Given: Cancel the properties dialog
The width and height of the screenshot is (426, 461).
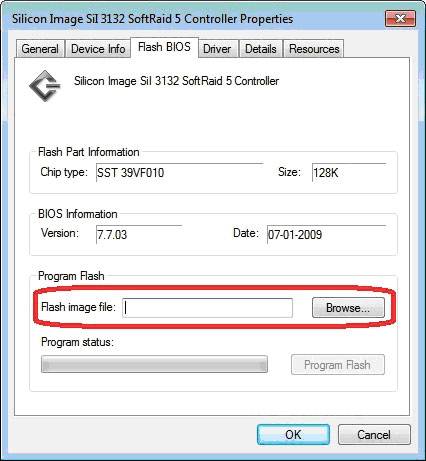Looking at the screenshot, I should [x=374, y=434].
